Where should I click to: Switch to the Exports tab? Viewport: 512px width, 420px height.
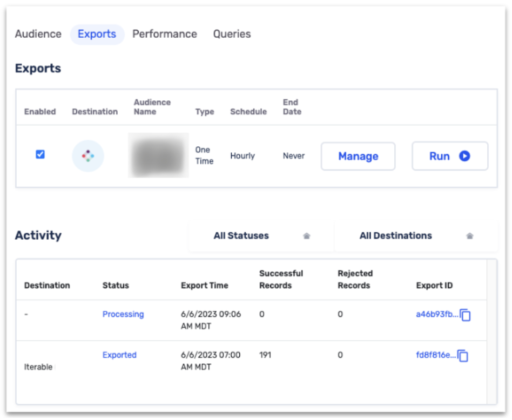click(x=97, y=34)
